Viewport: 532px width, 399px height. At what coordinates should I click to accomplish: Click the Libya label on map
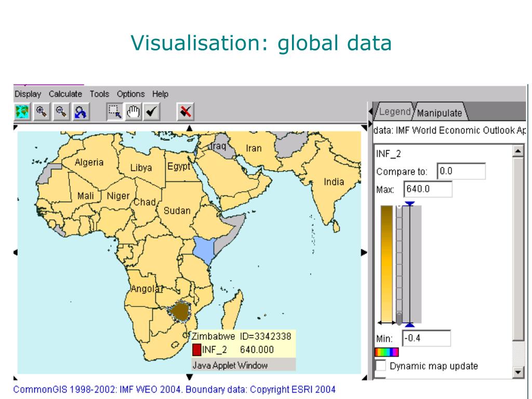point(141,168)
